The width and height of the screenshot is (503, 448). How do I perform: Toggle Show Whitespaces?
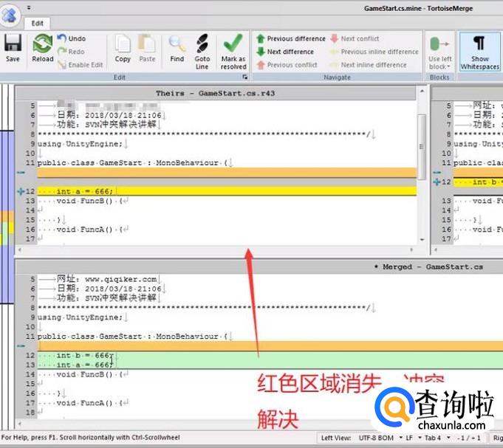point(479,52)
